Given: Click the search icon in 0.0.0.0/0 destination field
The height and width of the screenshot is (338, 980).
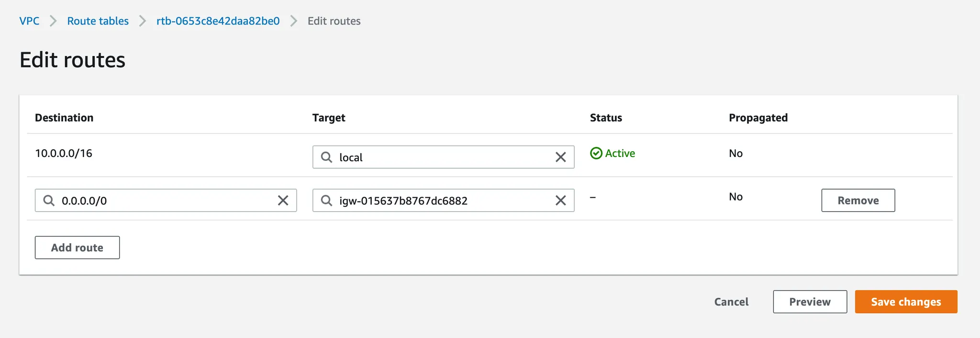Looking at the screenshot, I should pyautogui.click(x=49, y=201).
